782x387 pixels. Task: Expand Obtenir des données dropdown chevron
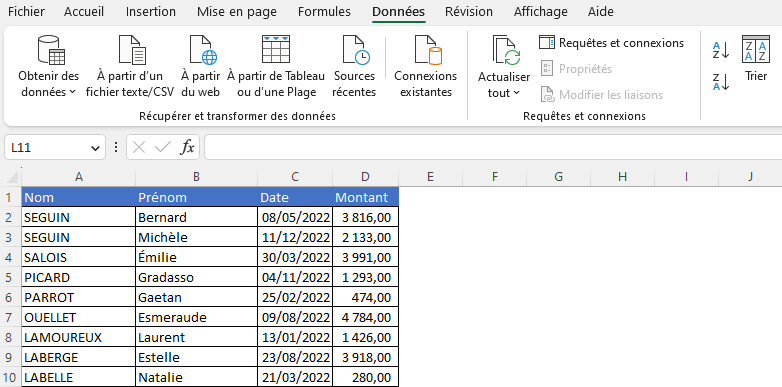pos(72,92)
